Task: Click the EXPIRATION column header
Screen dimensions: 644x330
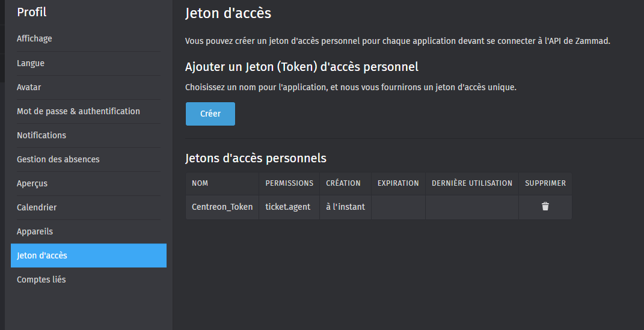Action: click(398, 183)
